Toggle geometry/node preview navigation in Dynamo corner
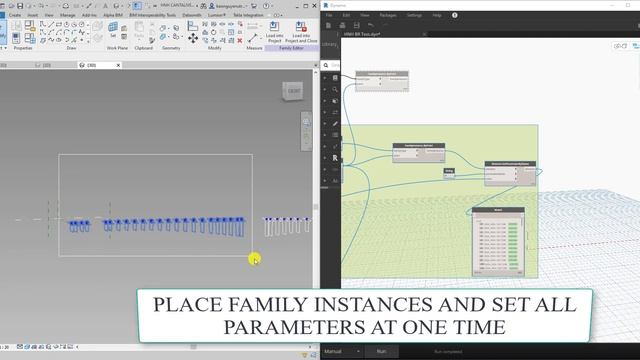 pyautogui.click(x=620, y=46)
